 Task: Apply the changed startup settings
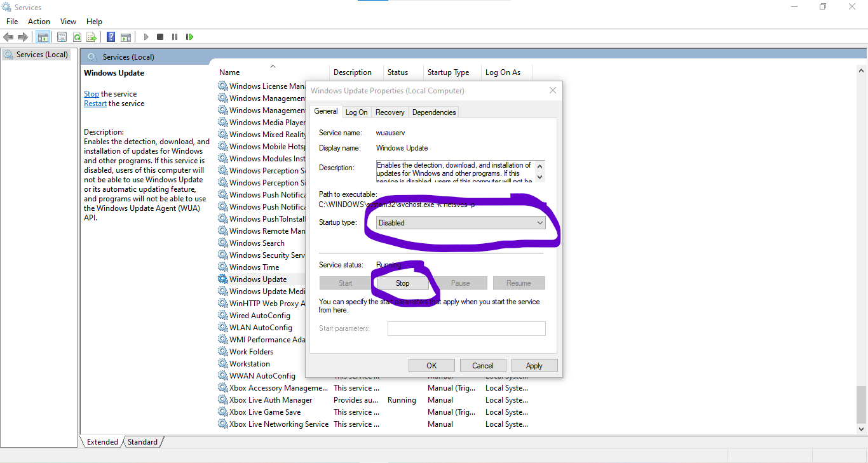[x=534, y=365]
